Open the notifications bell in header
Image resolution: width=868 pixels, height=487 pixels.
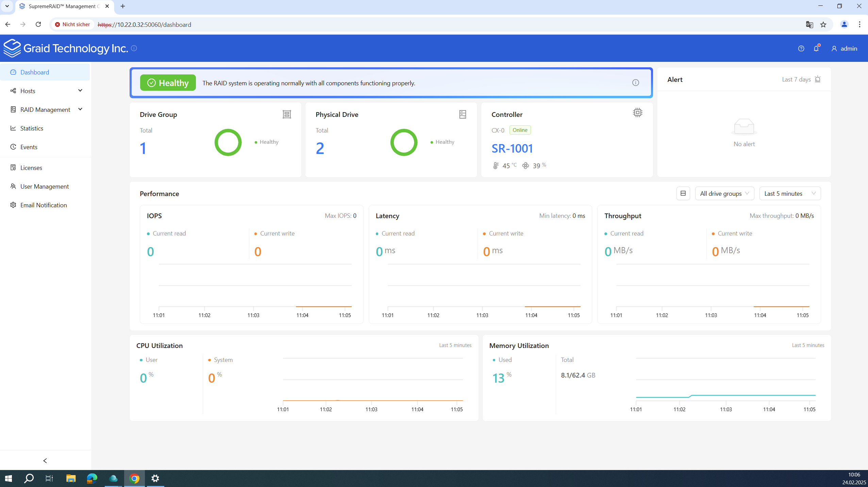[x=816, y=48]
